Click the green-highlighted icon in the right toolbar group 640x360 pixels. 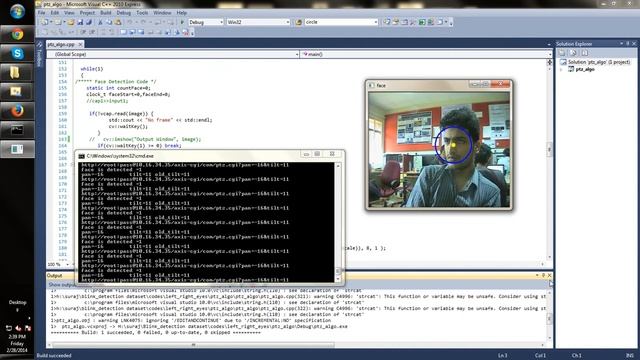(422, 22)
